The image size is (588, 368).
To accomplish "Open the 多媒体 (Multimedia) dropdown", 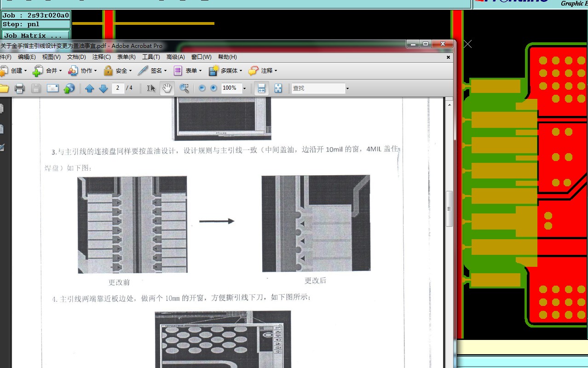I will coord(225,71).
